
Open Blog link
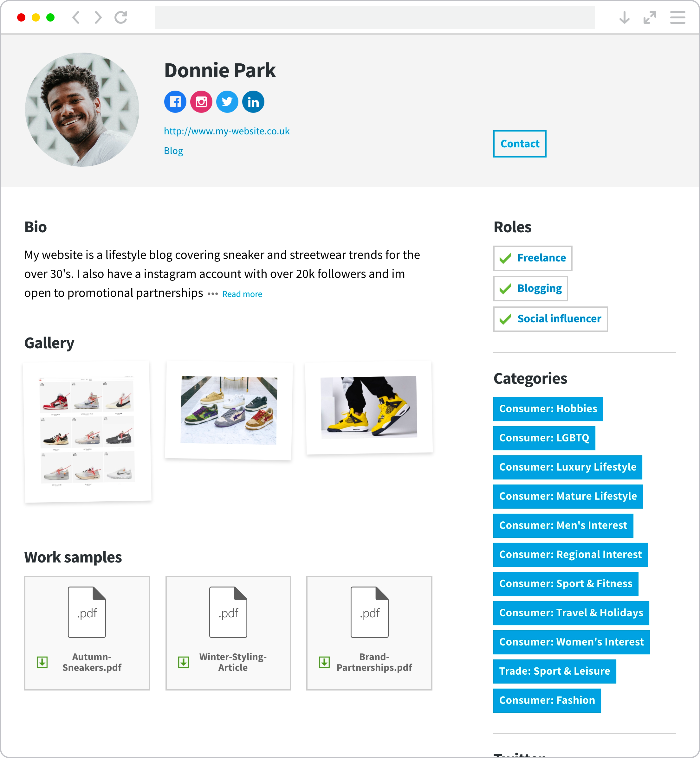(x=174, y=150)
